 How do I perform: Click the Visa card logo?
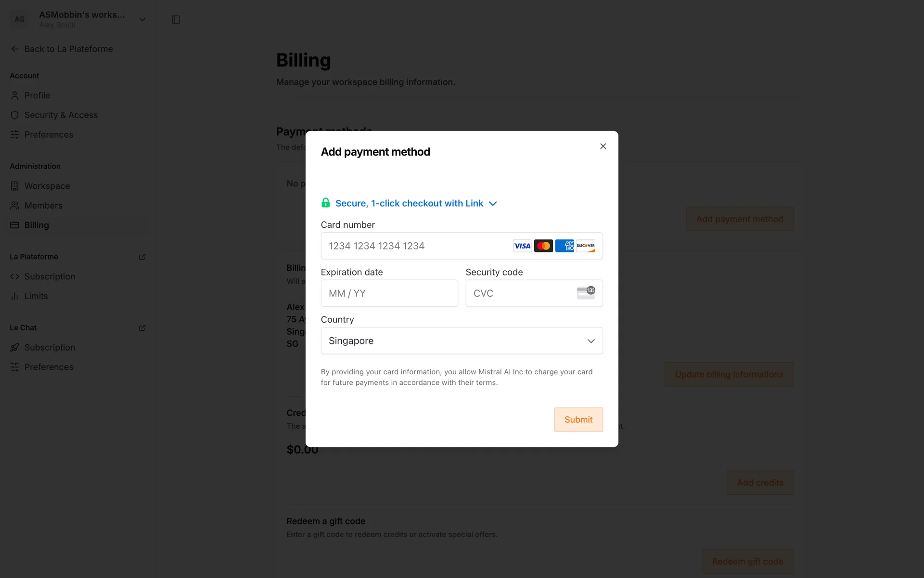coord(522,246)
